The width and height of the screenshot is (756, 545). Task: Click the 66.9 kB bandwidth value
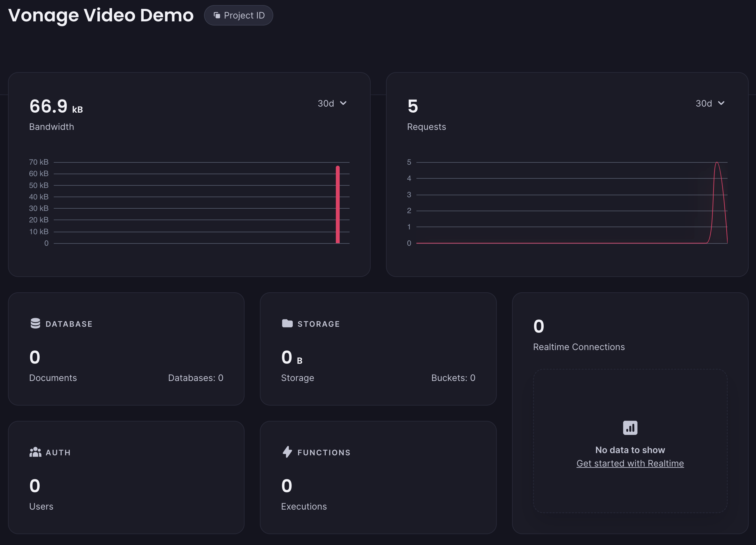tap(56, 107)
